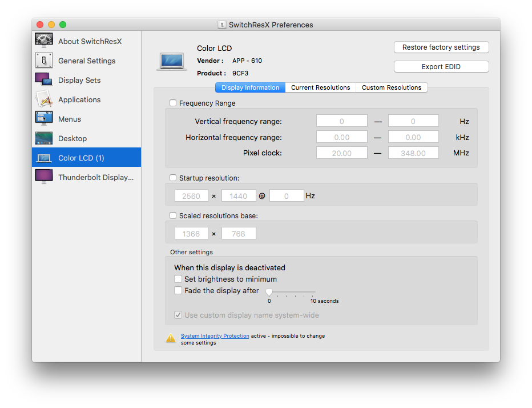Click startup resolution height field 1440
The width and height of the screenshot is (532, 408).
(x=239, y=195)
